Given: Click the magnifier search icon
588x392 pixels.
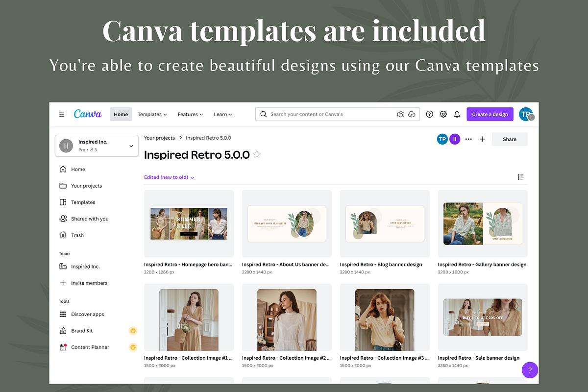Looking at the screenshot, I should 263,114.
